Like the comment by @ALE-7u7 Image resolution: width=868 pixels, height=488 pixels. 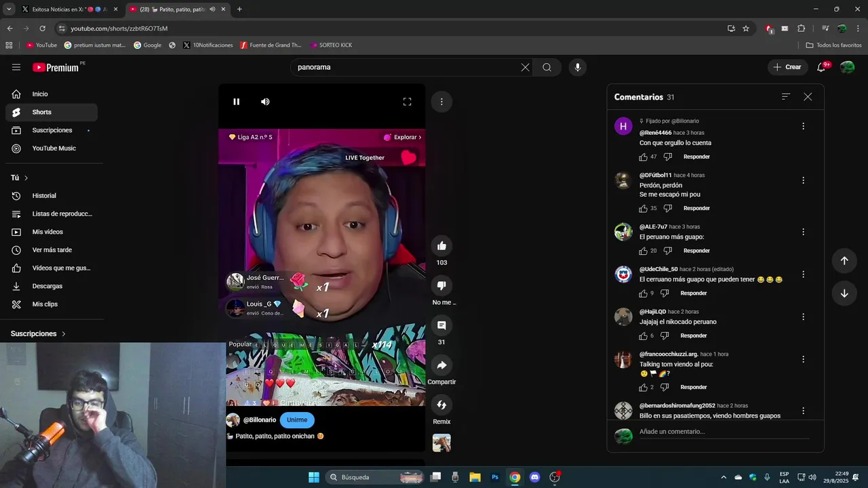coord(643,251)
